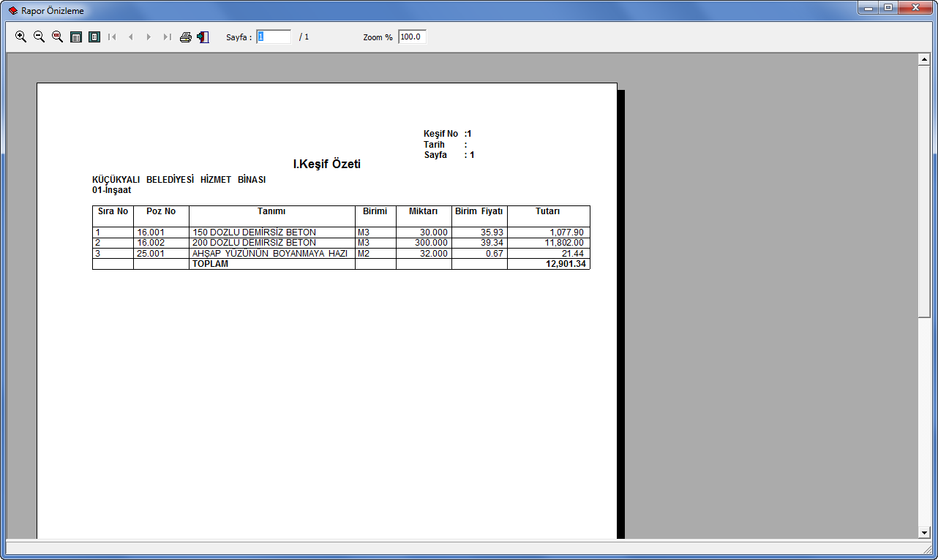
Task: Click the zoom in magnifier icon
Action: click(x=21, y=37)
